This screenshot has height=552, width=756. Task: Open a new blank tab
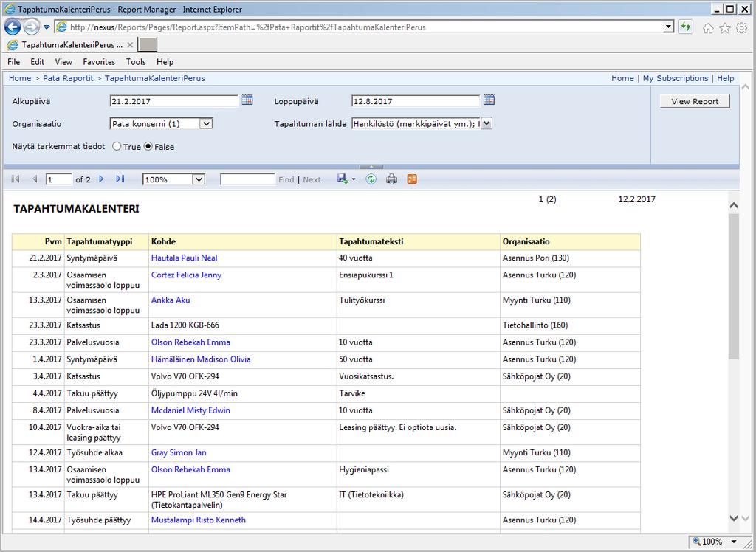(x=148, y=45)
